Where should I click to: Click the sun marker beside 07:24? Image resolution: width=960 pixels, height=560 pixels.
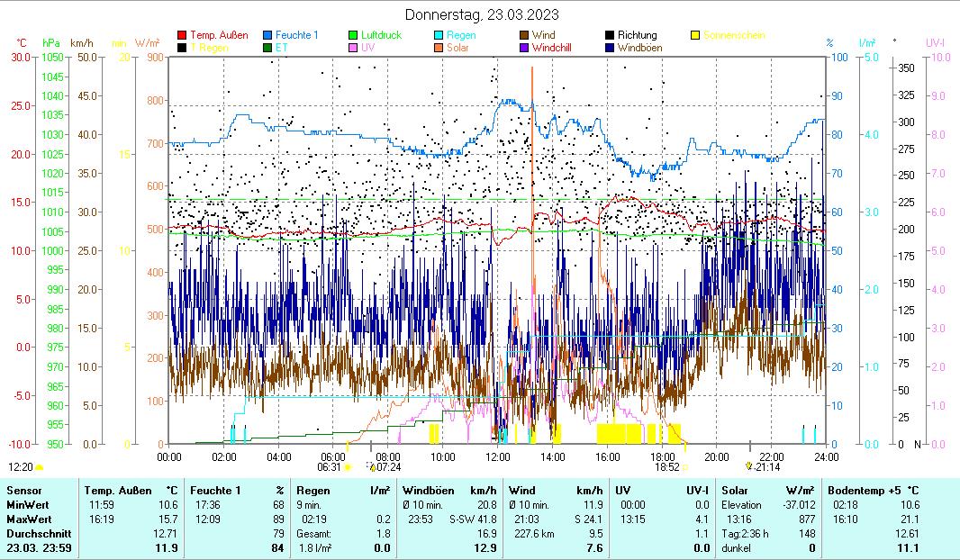(x=371, y=466)
